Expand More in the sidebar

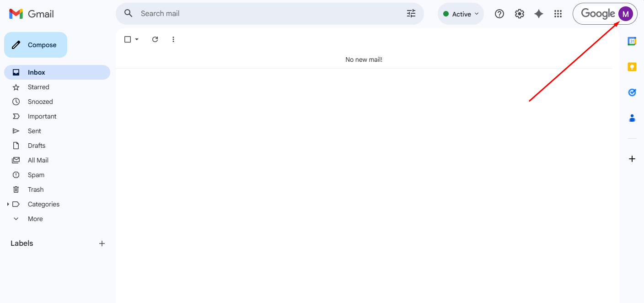35,219
